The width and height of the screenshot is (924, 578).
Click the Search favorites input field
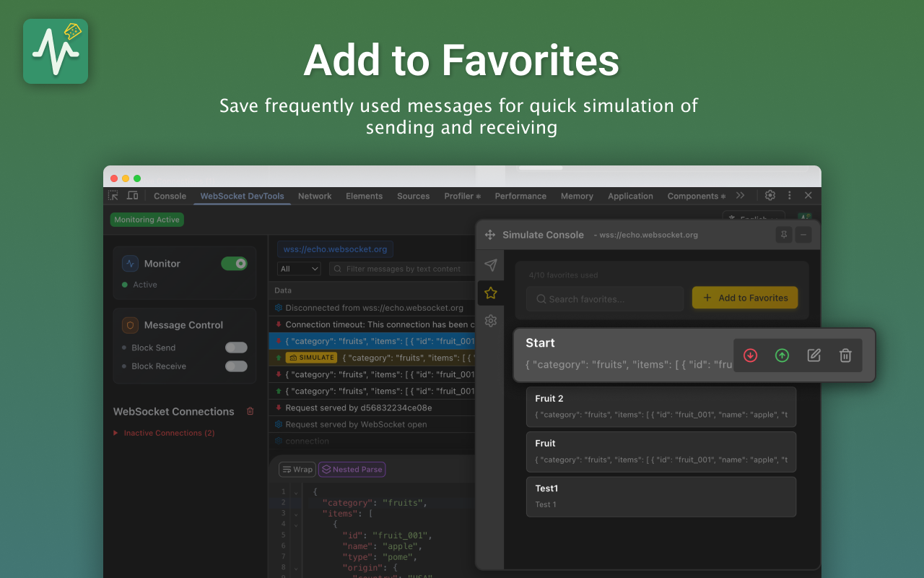click(x=604, y=298)
